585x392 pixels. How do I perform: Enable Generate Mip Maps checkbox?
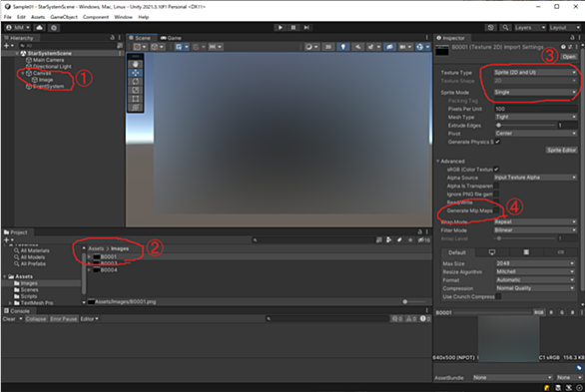point(496,210)
